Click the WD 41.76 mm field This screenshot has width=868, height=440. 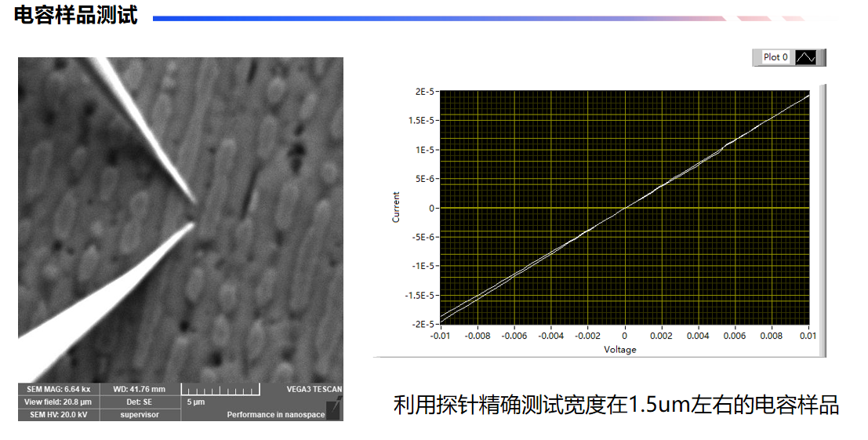pos(140,389)
